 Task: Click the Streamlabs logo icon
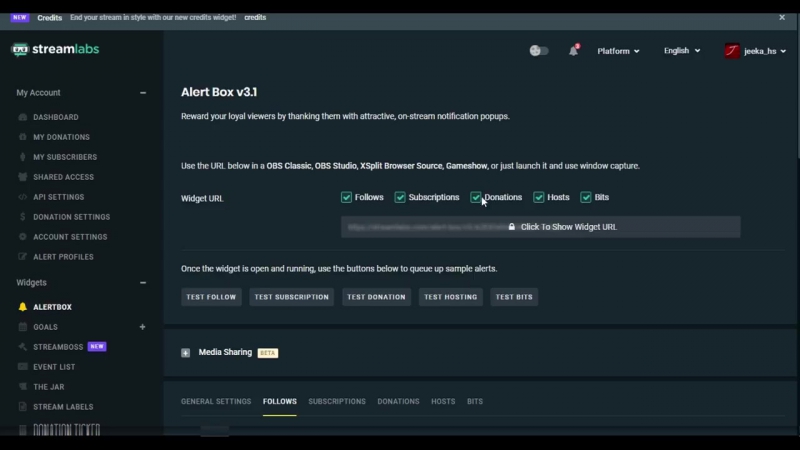[20, 49]
